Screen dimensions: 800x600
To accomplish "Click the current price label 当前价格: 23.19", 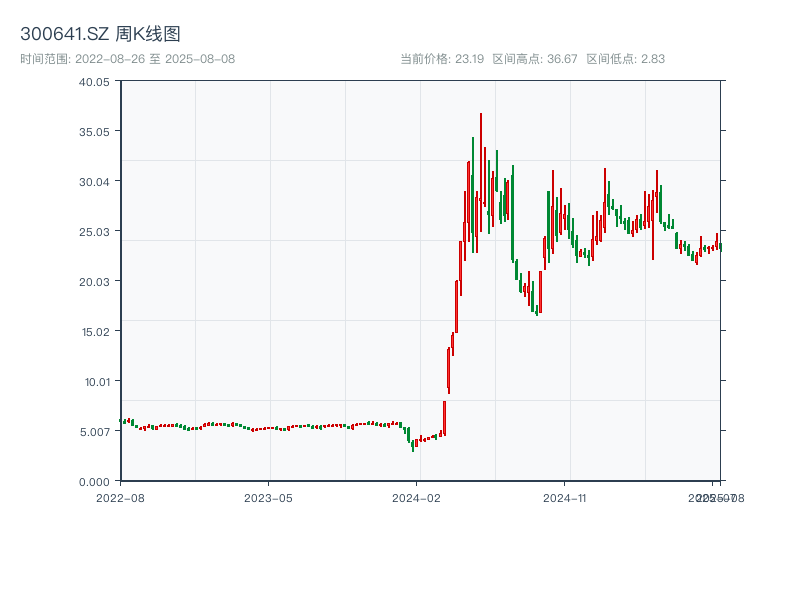I will [442, 59].
